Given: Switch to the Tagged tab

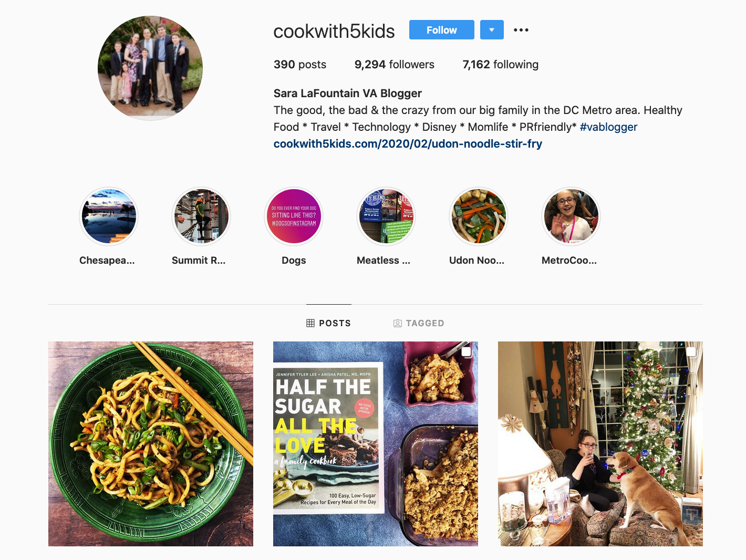Looking at the screenshot, I should point(419,323).
